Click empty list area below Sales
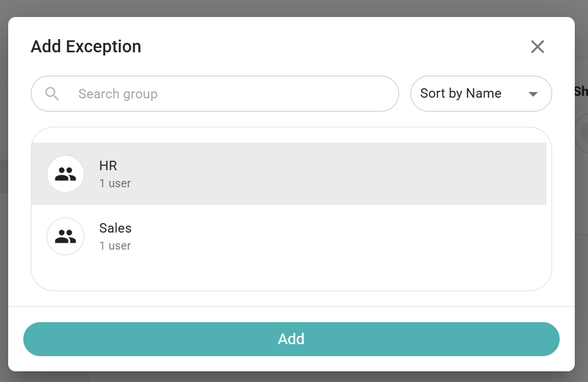The width and height of the screenshot is (588, 382). (x=289, y=279)
